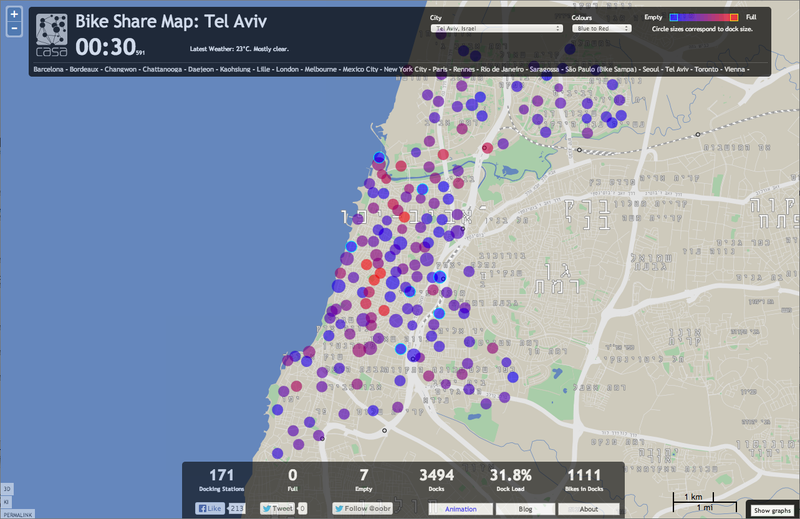Screen dimensions: 800x519
Task: Open the City dropdown showing Tel Aviv, Israel
Action: (x=496, y=29)
